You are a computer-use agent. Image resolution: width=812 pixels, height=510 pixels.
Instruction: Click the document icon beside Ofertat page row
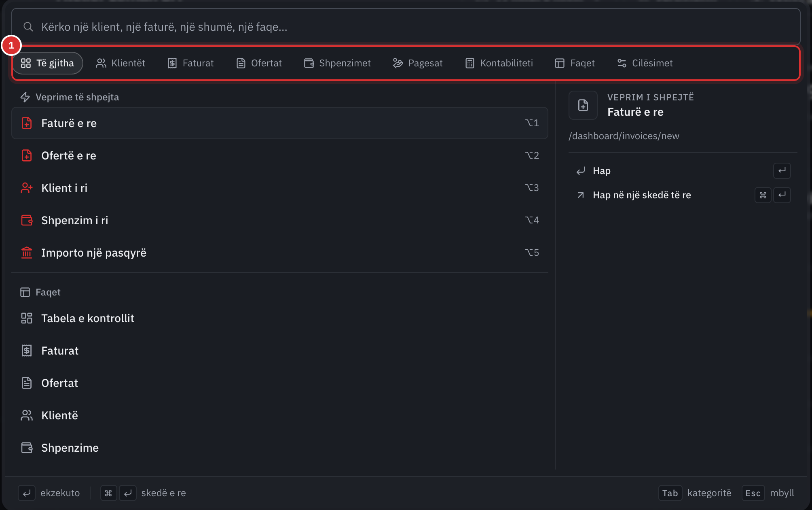click(27, 383)
